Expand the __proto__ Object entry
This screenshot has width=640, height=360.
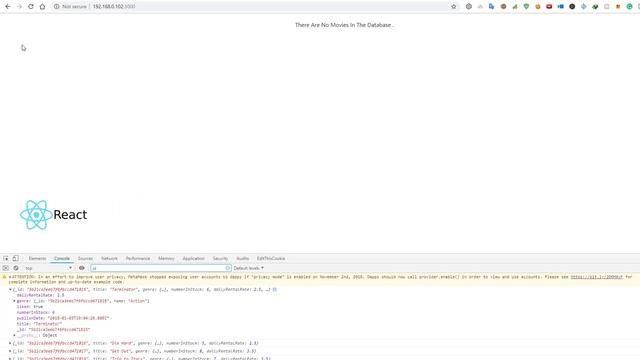click(14, 335)
